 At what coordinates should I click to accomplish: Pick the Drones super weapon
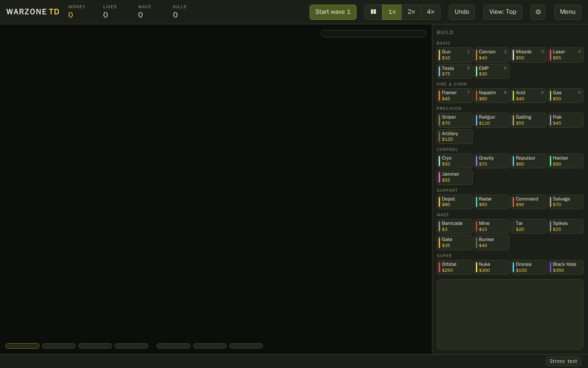[529, 267]
